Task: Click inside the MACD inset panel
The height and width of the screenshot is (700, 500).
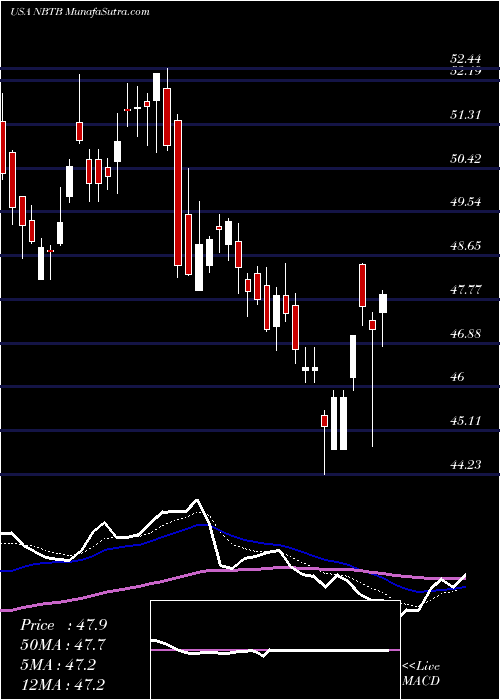Action: coord(275,650)
